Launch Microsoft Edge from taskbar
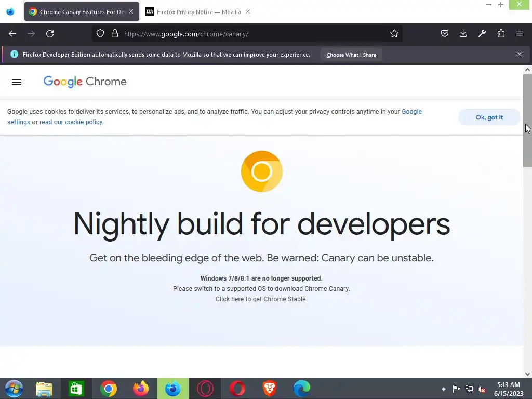 302,389
